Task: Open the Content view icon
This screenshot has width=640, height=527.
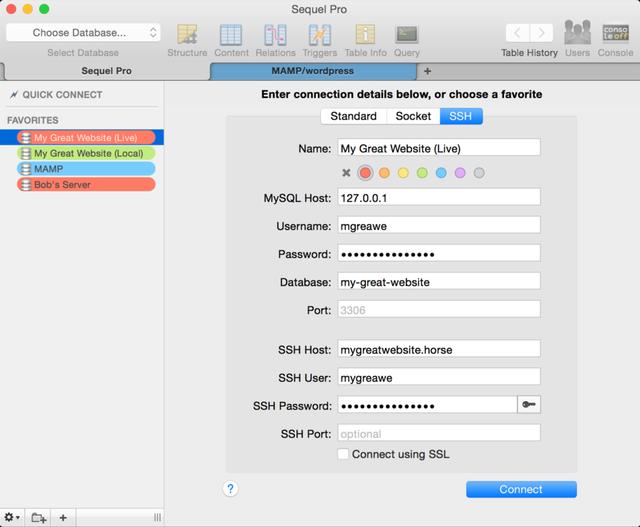Action: click(x=231, y=35)
